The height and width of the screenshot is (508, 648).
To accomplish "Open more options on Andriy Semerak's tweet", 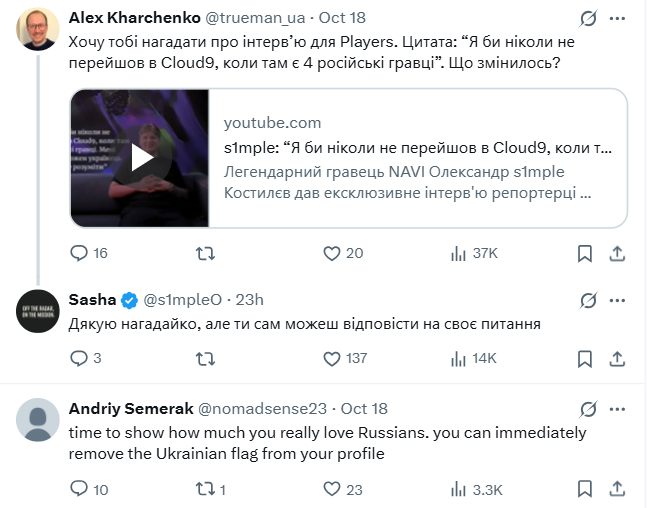I will (x=621, y=409).
